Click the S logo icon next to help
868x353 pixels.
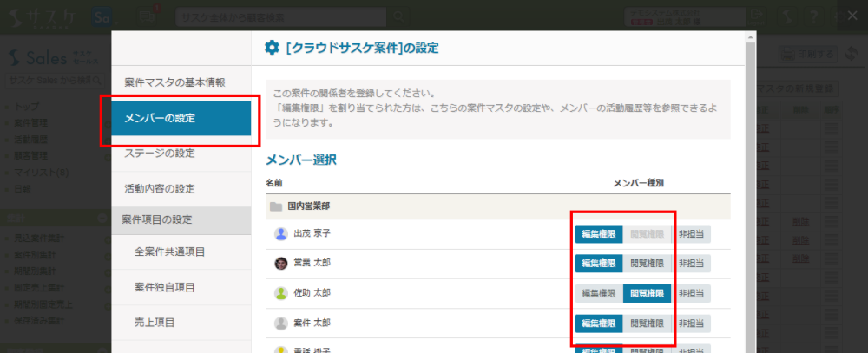788,17
